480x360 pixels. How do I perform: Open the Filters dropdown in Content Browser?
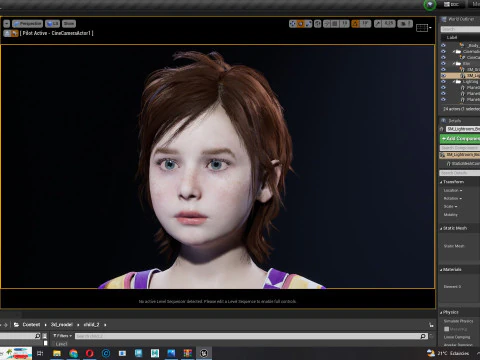point(63,336)
